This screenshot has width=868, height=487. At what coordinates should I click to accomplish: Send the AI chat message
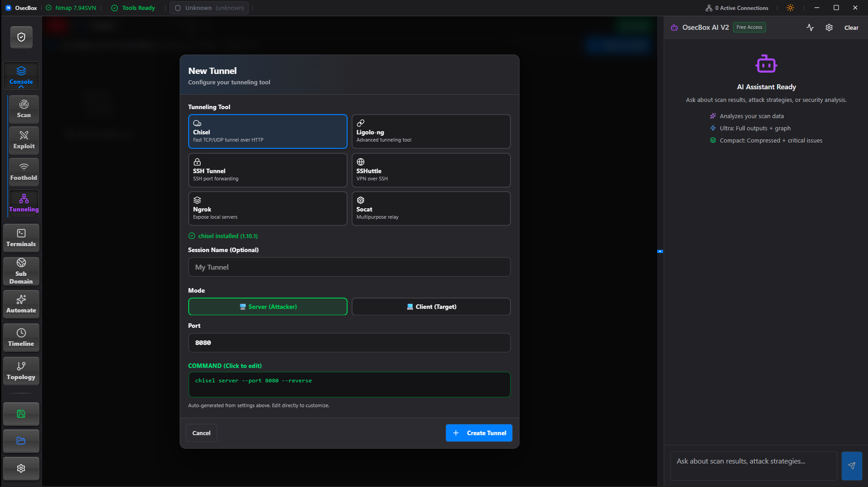pos(852,466)
